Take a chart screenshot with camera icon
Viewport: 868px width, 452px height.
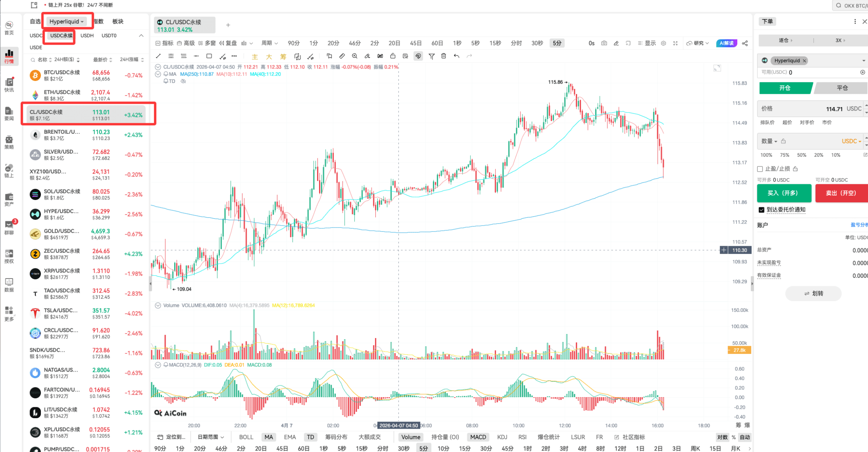coord(604,43)
